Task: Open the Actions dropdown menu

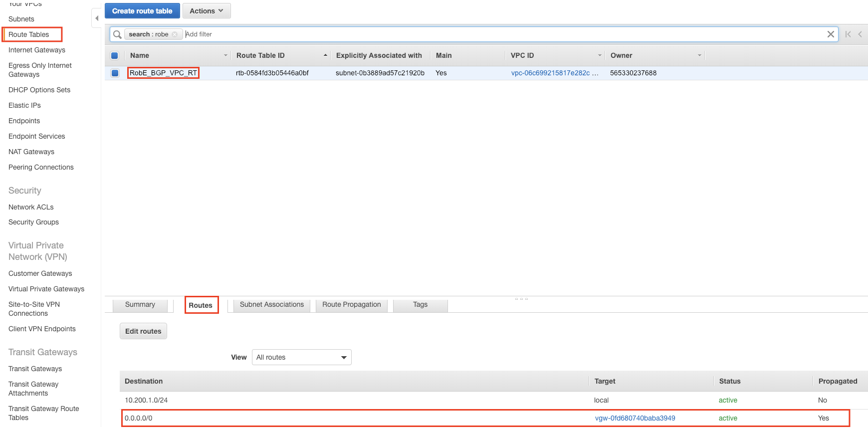Action: pos(206,11)
